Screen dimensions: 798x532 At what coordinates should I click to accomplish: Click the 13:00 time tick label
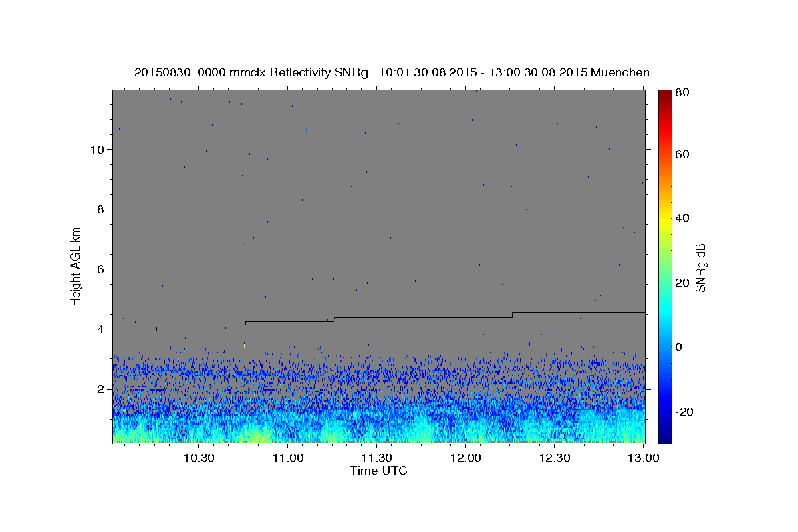tap(644, 458)
